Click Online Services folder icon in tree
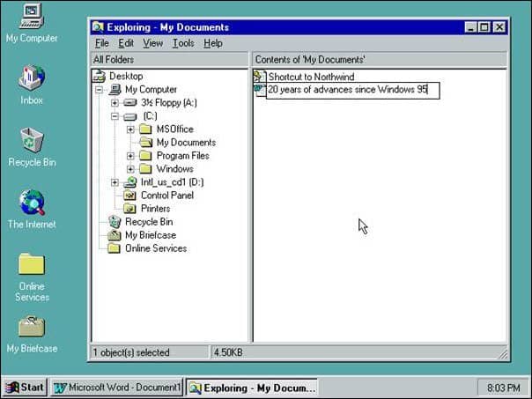The image size is (532, 399). pyautogui.click(x=114, y=248)
